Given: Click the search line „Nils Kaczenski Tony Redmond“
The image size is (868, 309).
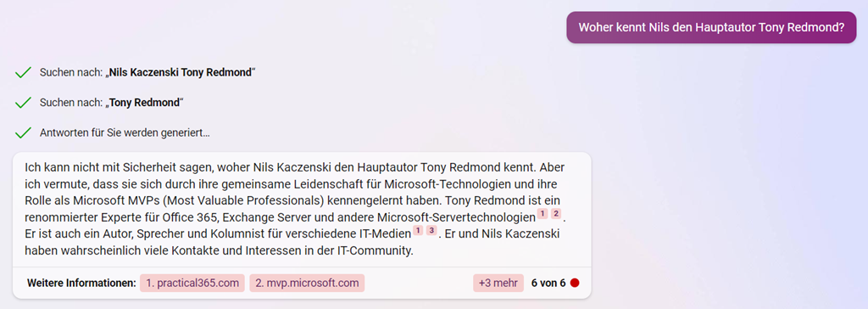Looking at the screenshot, I should coord(147,73).
